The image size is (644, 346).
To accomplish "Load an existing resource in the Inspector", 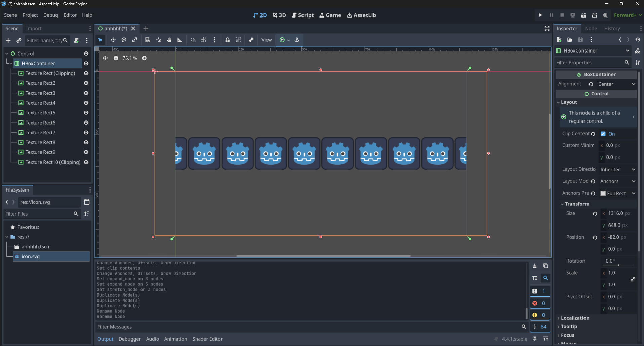I will click(x=570, y=40).
